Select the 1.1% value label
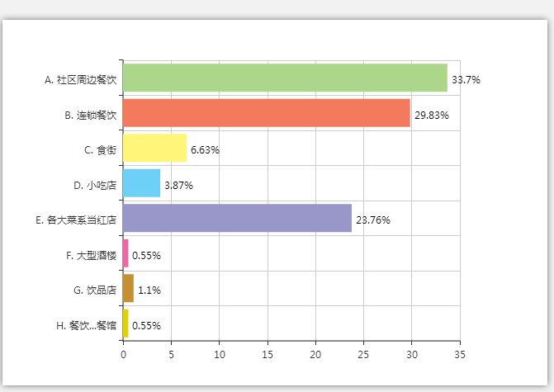 [x=149, y=290]
